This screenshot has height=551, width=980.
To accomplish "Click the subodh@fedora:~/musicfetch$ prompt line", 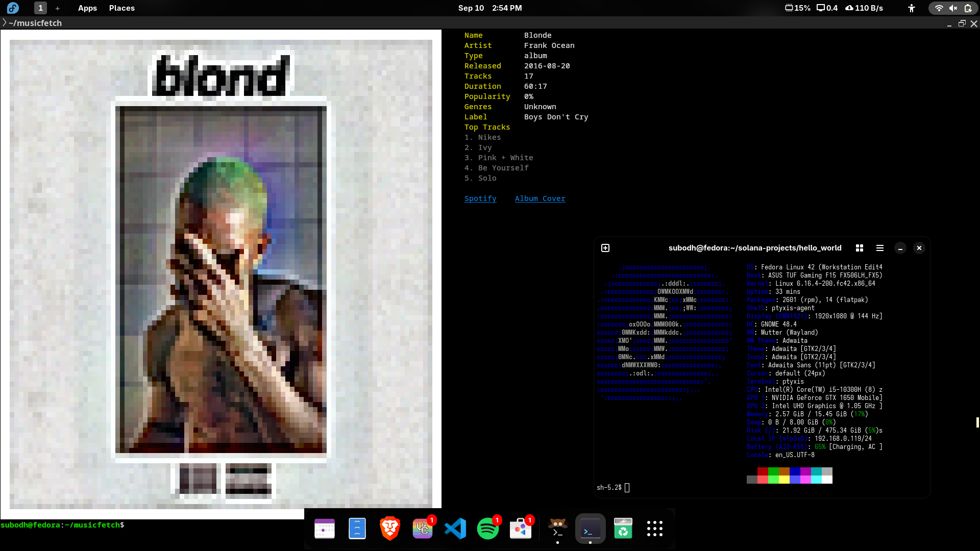I will (62, 525).
